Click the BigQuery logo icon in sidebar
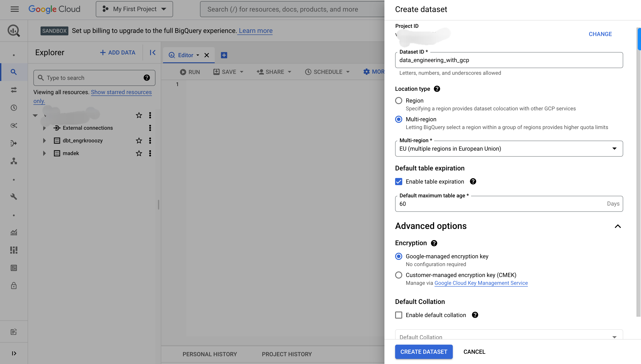The height and width of the screenshot is (364, 641). 14,30
